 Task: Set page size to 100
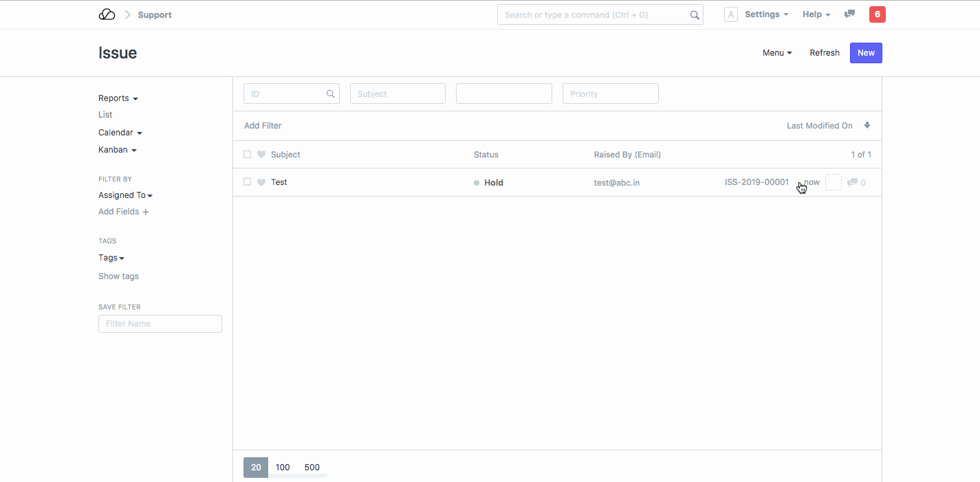pos(283,468)
